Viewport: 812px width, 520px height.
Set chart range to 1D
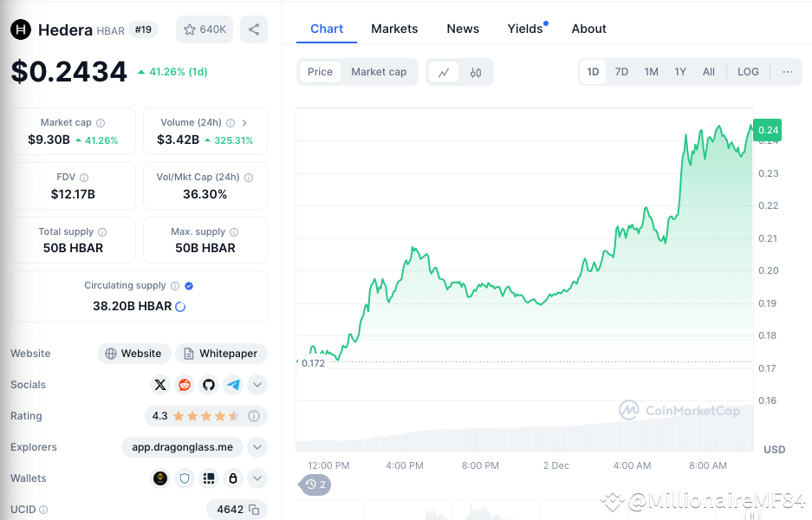pyautogui.click(x=593, y=72)
